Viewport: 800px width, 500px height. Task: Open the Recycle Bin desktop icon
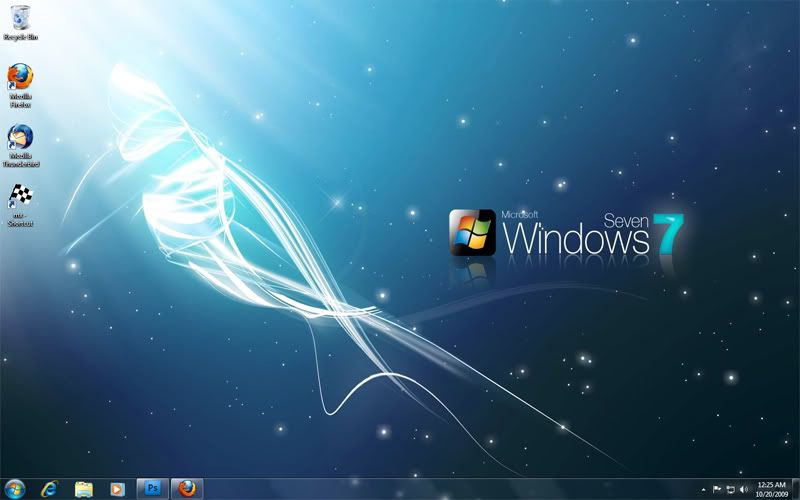[x=19, y=17]
